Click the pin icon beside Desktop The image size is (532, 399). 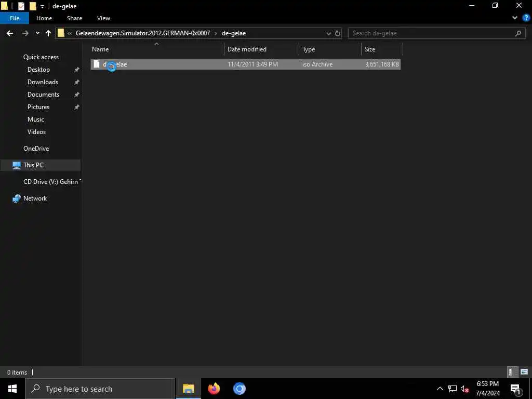(77, 70)
